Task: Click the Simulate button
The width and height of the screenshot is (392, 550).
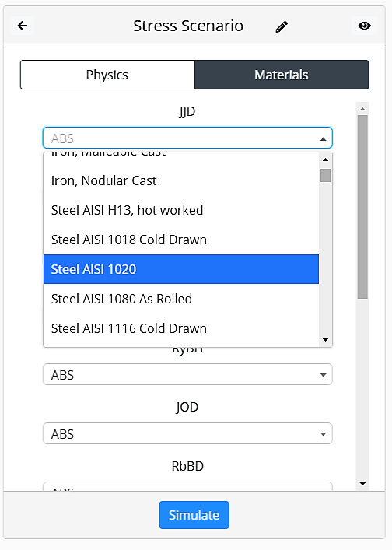Action: [x=194, y=515]
